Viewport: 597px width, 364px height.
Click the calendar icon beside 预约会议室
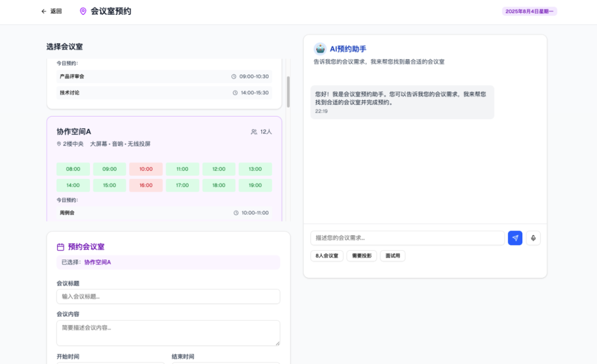click(x=61, y=247)
